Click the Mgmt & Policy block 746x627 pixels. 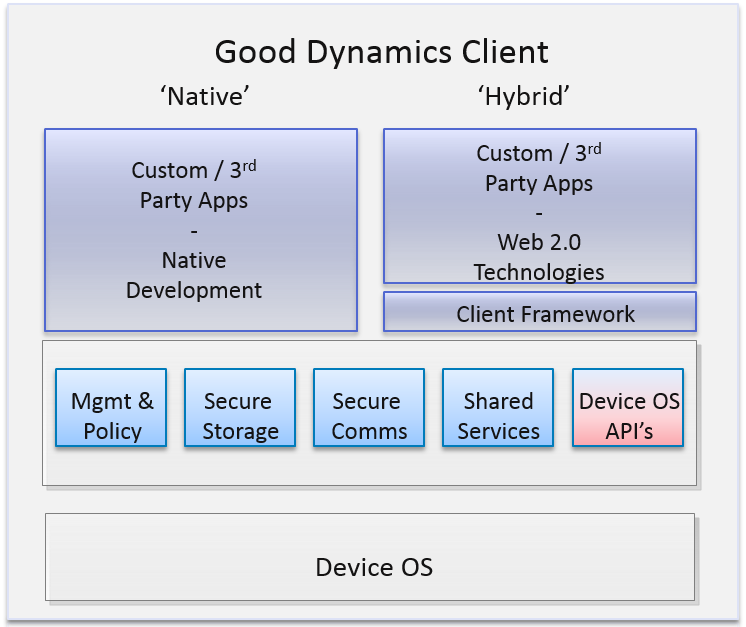pos(111,408)
